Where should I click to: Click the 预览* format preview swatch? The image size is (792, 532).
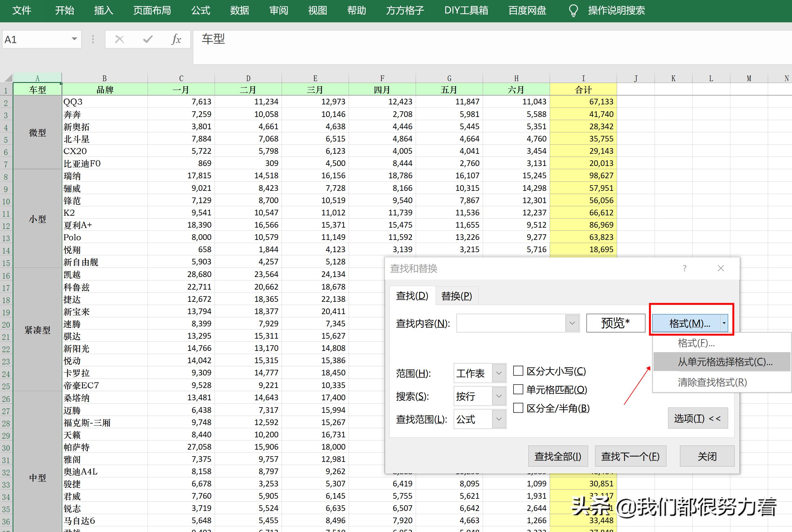pyautogui.click(x=615, y=323)
